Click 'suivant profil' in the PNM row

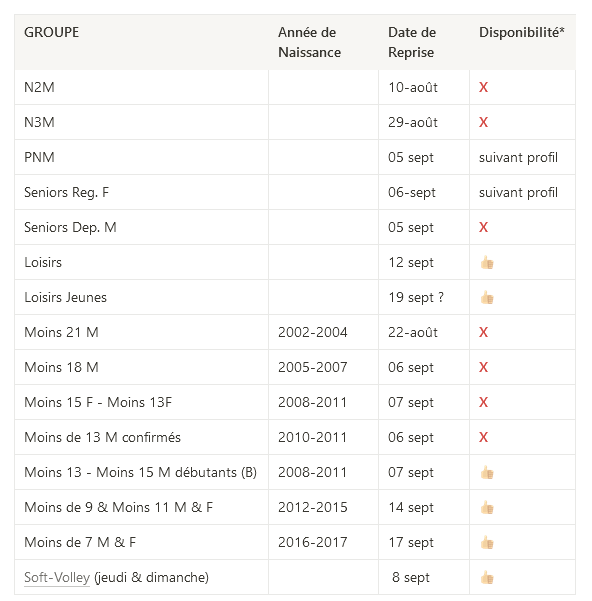tap(518, 158)
